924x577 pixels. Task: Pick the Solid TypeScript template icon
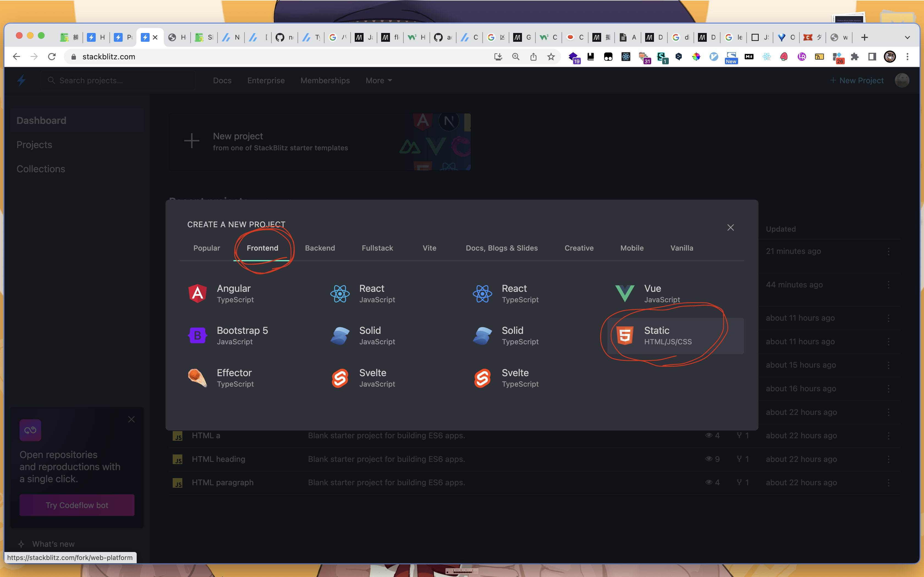(482, 335)
